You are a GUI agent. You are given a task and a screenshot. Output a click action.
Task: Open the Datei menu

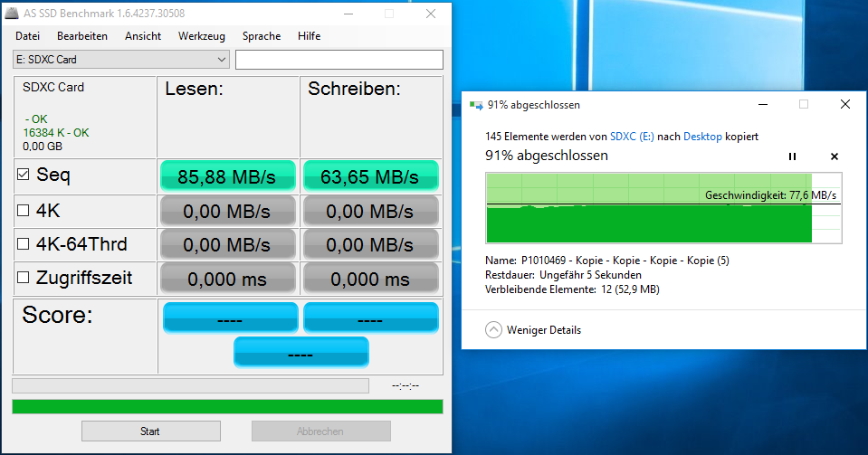point(28,36)
